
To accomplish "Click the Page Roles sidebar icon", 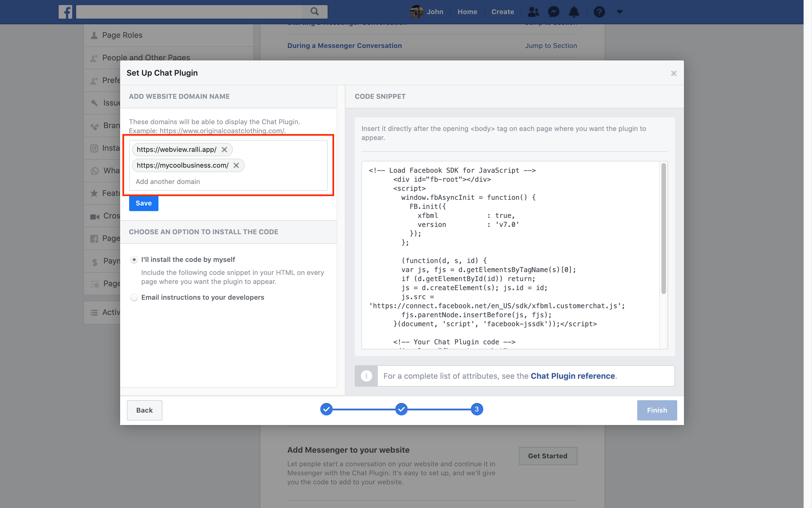I will (x=94, y=35).
